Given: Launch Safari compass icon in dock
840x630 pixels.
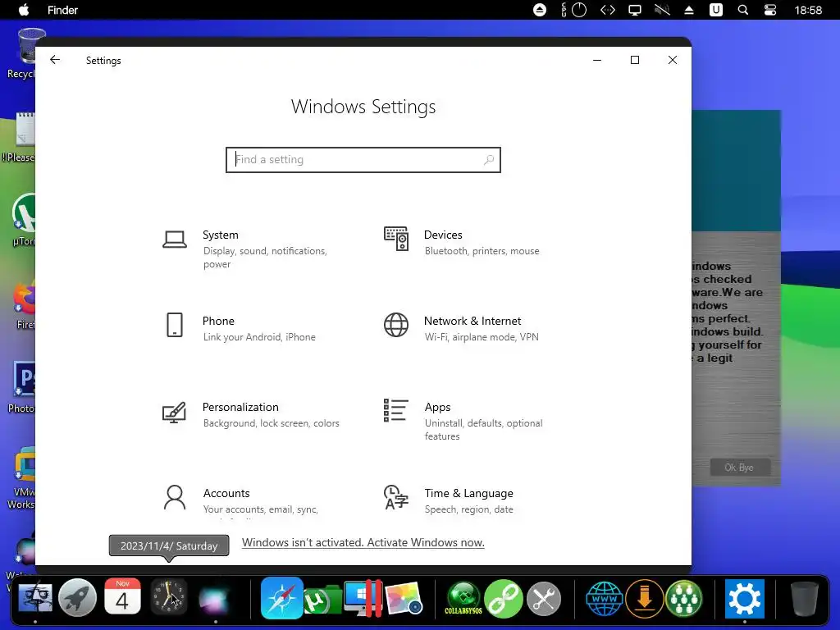Looking at the screenshot, I should [x=282, y=597].
